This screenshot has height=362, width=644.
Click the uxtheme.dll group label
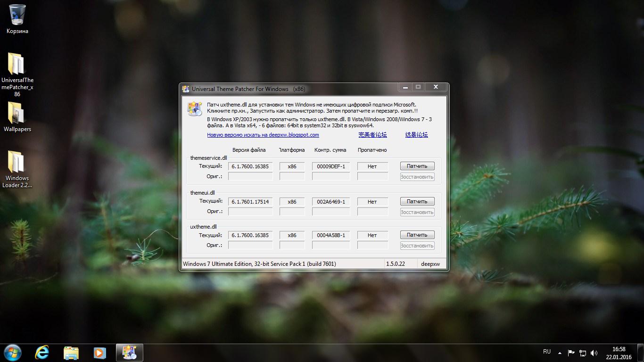tap(203, 227)
